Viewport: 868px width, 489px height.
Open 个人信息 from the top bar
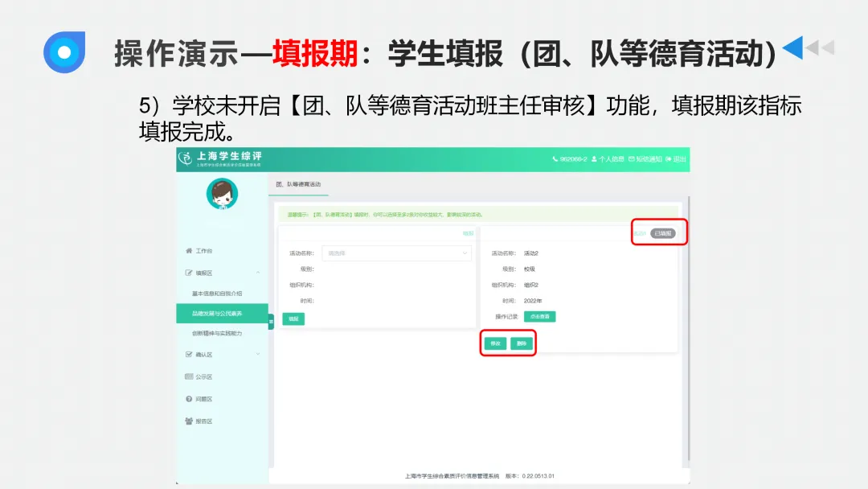coord(607,158)
